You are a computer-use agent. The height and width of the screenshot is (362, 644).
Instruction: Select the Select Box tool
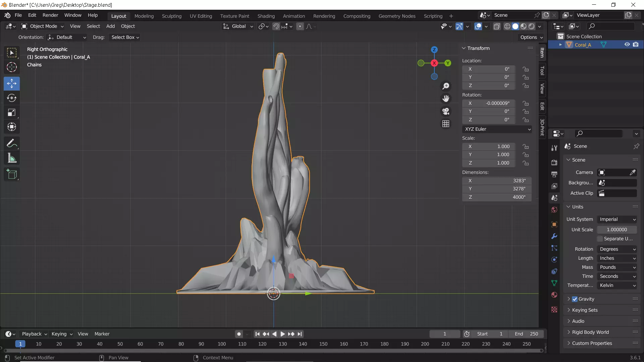[x=12, y=53]
